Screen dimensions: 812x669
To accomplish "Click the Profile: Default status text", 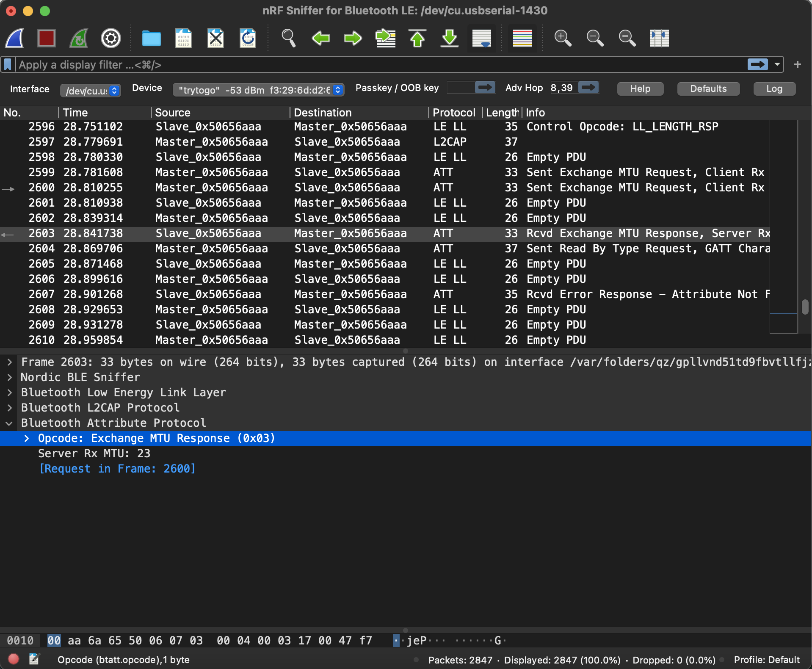I will 767,660.
